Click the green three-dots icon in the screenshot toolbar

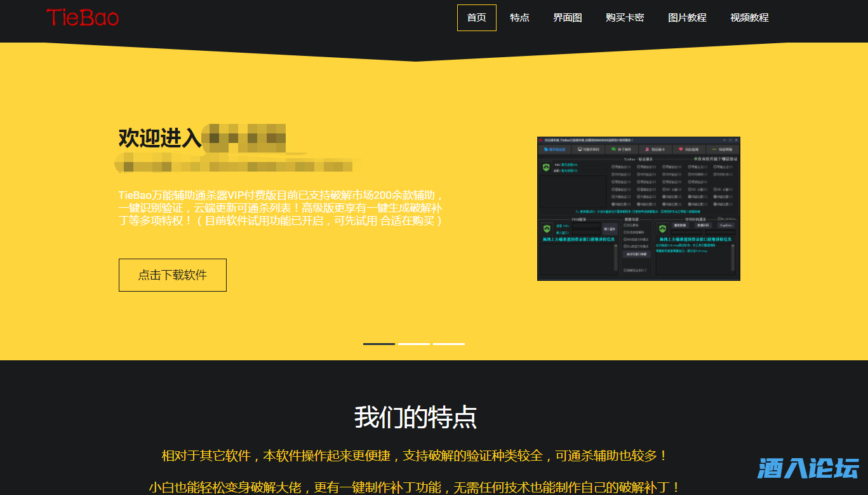pos(714,149)
